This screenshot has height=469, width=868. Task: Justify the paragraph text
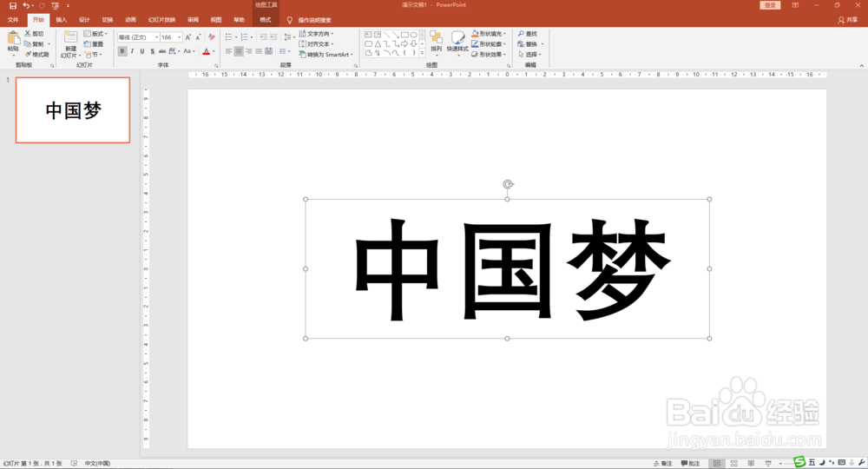(x=259, y=51)
